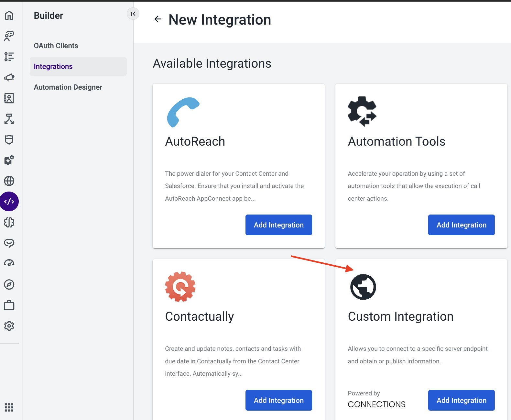The height and width of the screenshot is (420, 511).
Task: Open the settings gear icon
Action: coord(9,326)
